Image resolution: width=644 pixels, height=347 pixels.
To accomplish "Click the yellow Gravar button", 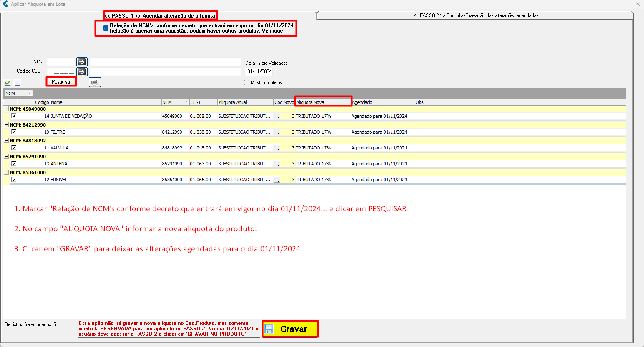I will tap(290, 329).
